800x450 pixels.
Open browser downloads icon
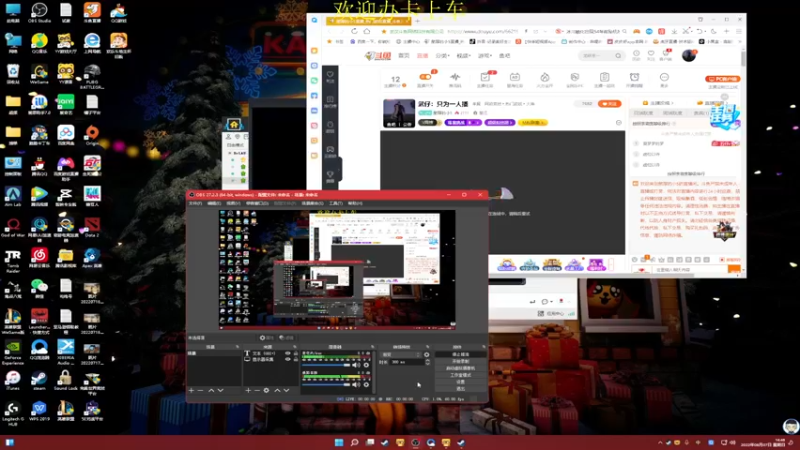(x=674, y=31)
